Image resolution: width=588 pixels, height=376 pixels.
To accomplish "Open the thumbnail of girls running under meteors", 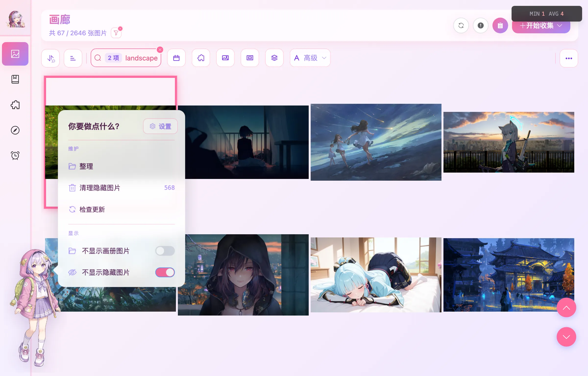I will point(376,142).
